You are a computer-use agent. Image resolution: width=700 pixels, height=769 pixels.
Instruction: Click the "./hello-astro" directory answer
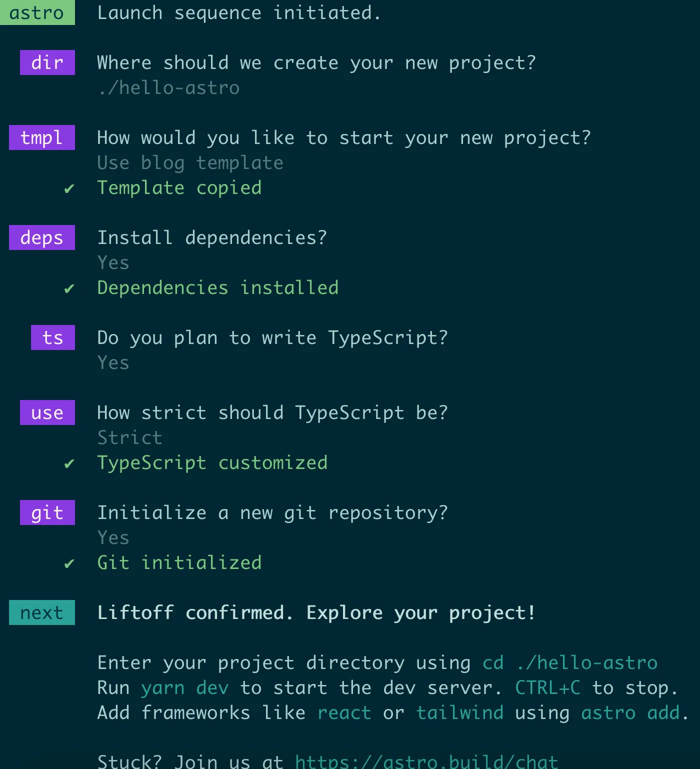(x=168, y=88)
